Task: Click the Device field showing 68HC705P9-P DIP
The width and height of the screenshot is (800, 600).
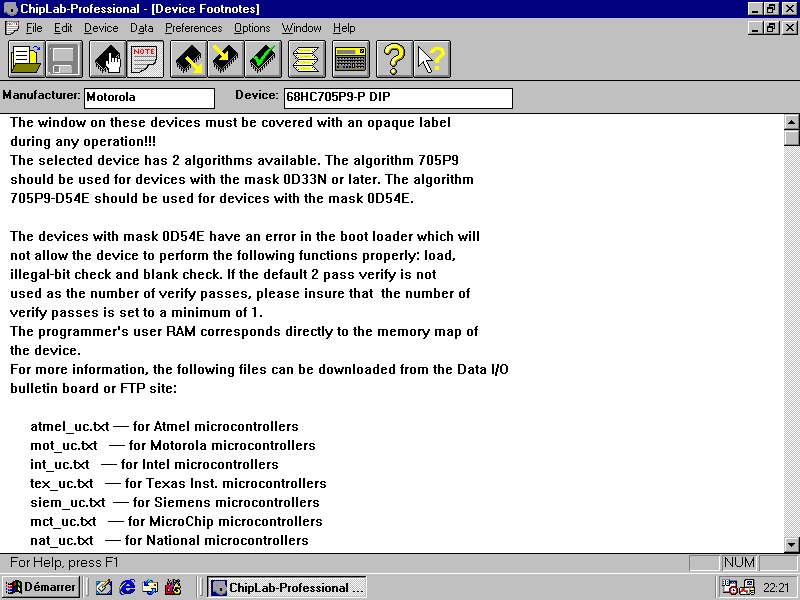Action: pyautogui.click(x=398, y=98)
